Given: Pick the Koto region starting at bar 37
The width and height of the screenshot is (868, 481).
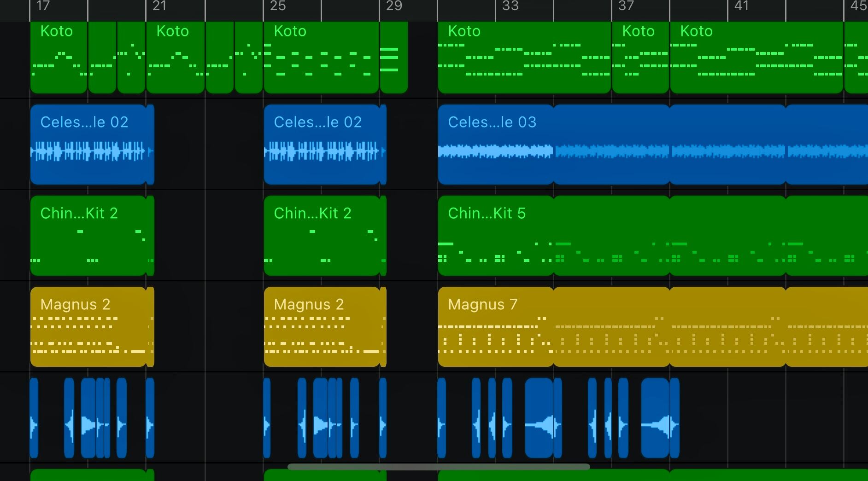Looking at the screenshot, I should 640,58.
